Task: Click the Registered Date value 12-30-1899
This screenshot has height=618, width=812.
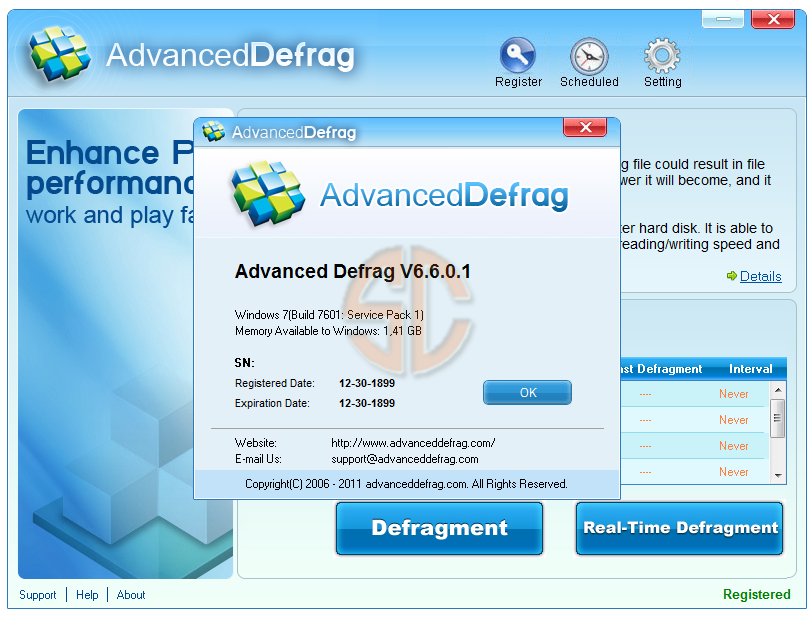Action: 367,383
